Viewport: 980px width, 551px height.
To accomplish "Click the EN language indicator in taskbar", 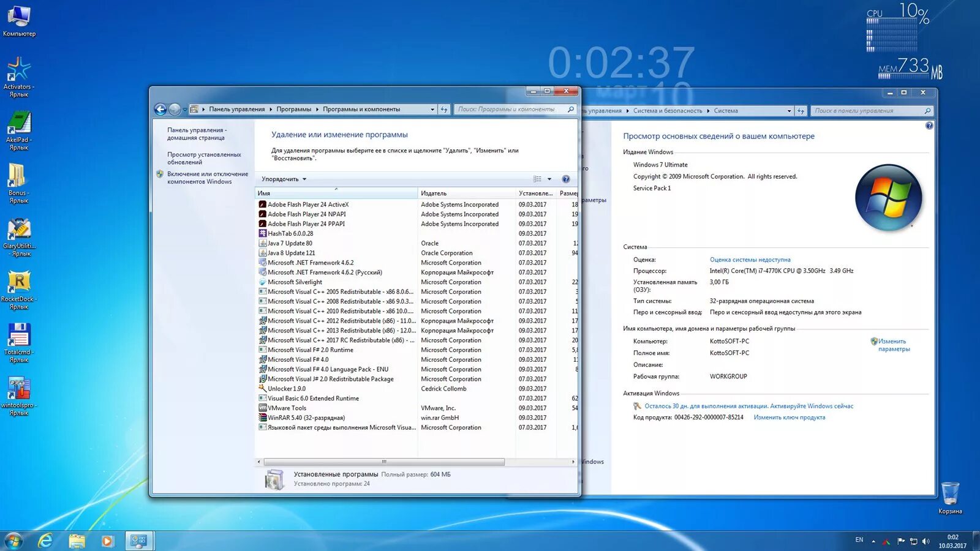I will (x=859, y=540).
